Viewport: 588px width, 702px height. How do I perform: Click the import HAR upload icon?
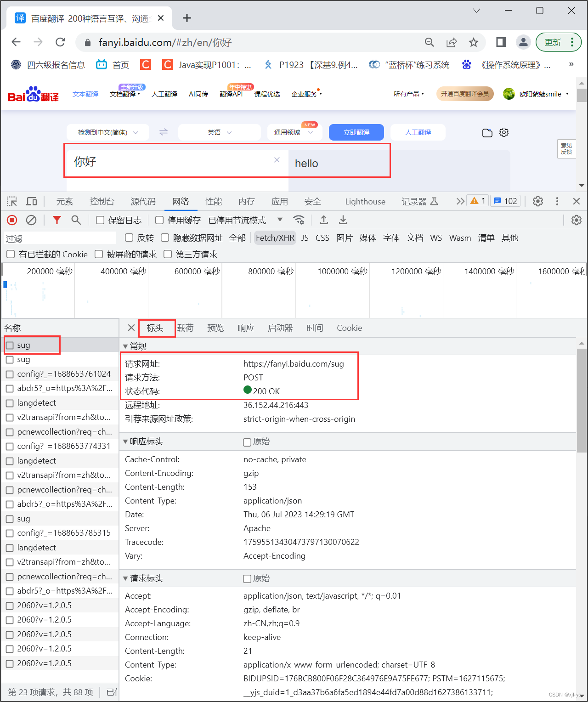(324, 220)
